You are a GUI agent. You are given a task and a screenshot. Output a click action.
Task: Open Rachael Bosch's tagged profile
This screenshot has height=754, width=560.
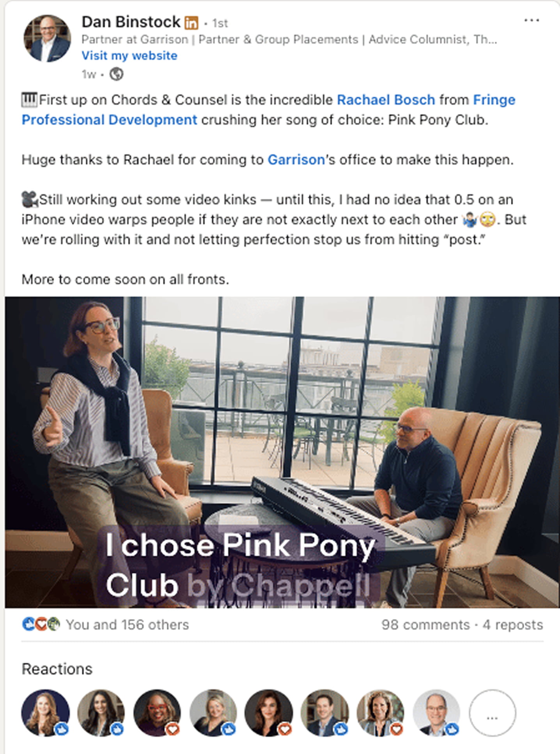[x=386, y=100]
